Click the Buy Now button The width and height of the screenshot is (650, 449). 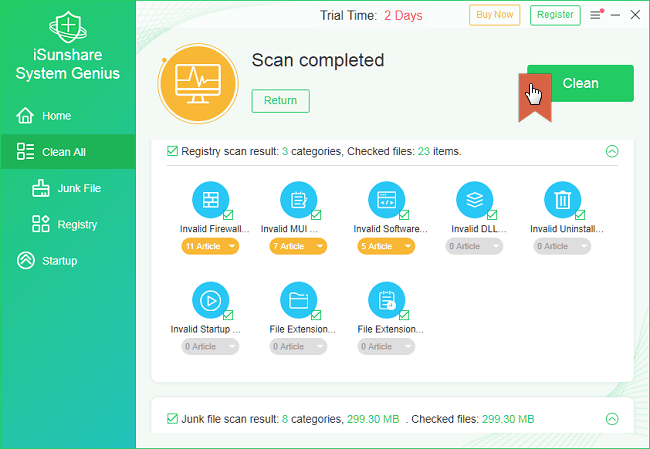tap(495, 15)
